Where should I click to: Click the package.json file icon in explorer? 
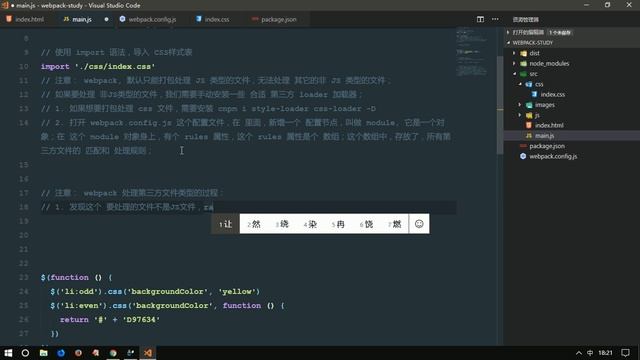coord(523,146)
